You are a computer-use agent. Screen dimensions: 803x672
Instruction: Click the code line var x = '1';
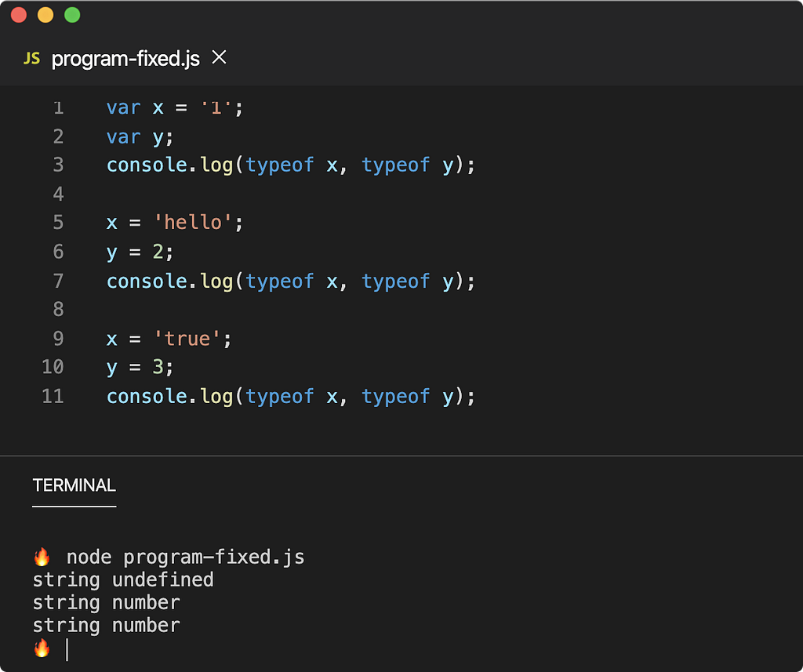[175, 108]
